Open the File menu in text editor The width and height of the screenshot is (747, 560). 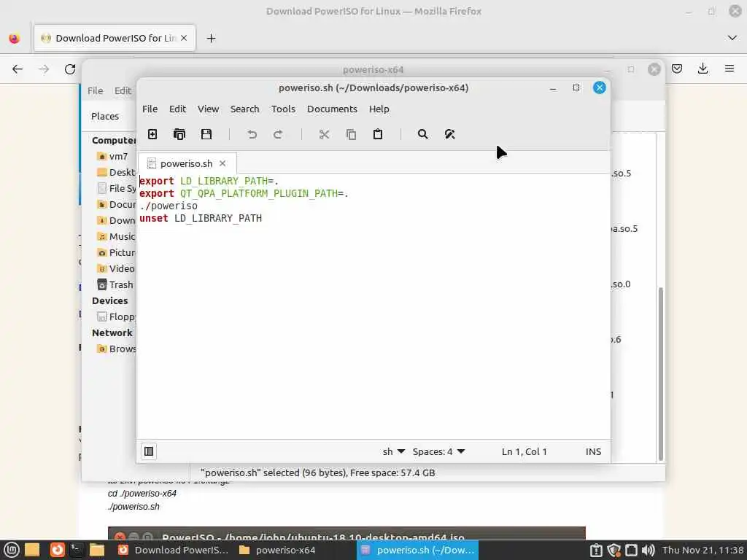[x=150, y=109]
